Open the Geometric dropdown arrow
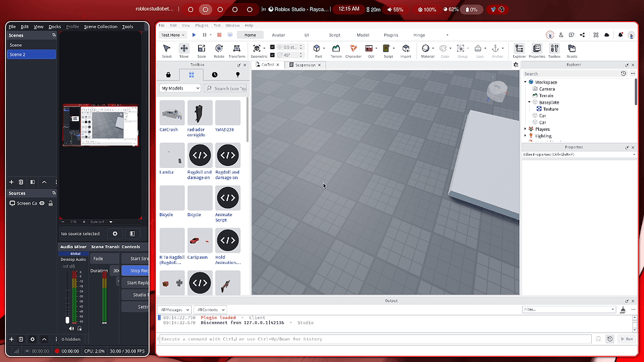 264,48
